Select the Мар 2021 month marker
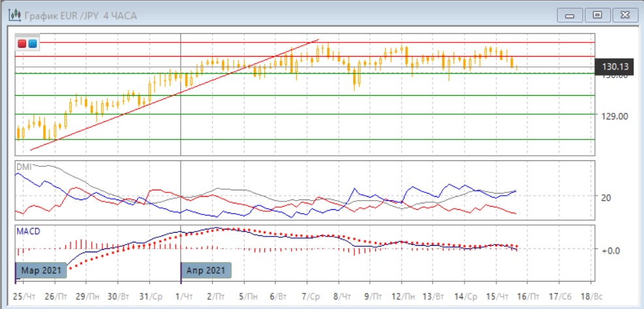This screenshot has width=644, height=309. tap(41, 270)
